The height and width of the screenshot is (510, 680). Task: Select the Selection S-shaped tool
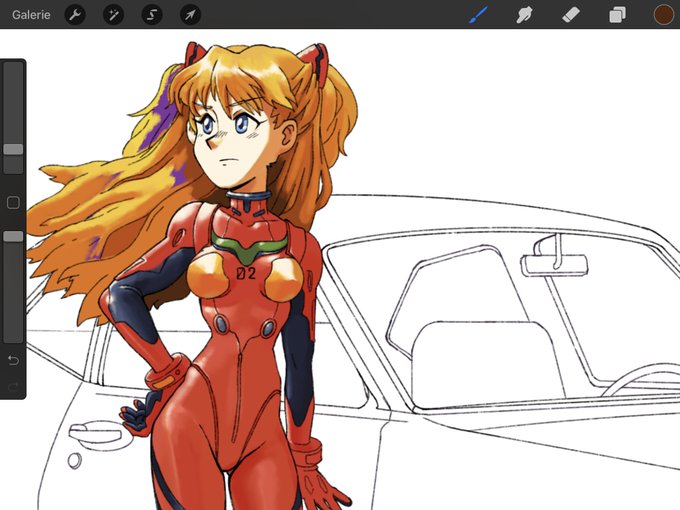[152, 15]
